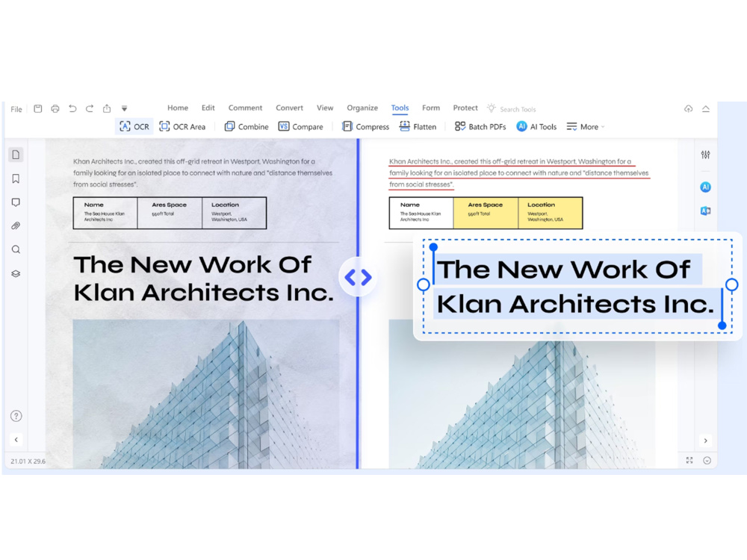
Task: Click the right resize handle of text box
Action: [732, 284]
